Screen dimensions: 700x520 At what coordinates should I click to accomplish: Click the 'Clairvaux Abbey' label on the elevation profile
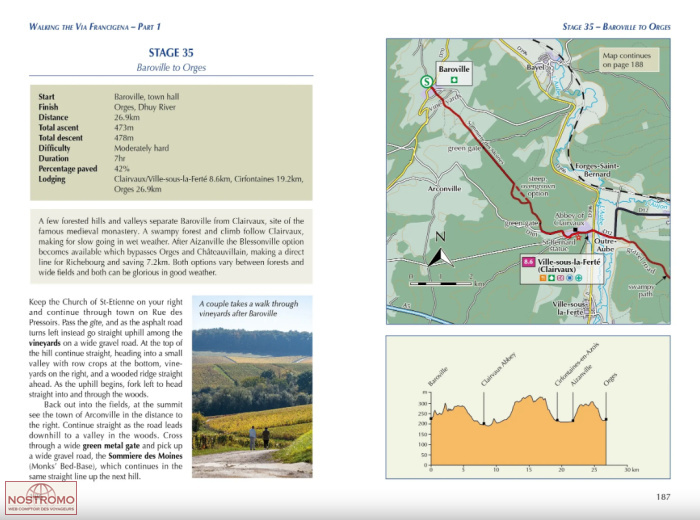pos(498,370)
